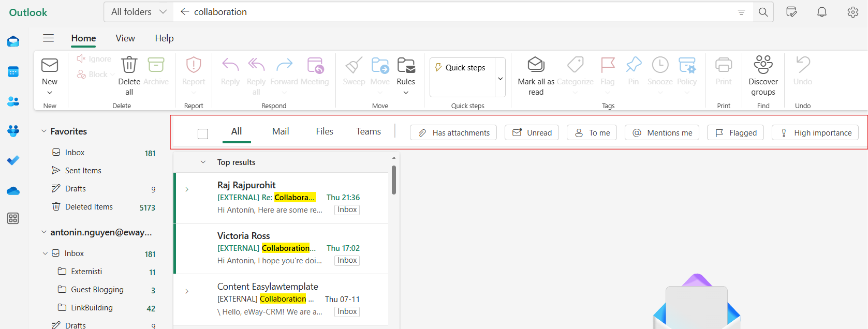Open the settings gear
Screen dimensions: 868x329
point(853,12)
